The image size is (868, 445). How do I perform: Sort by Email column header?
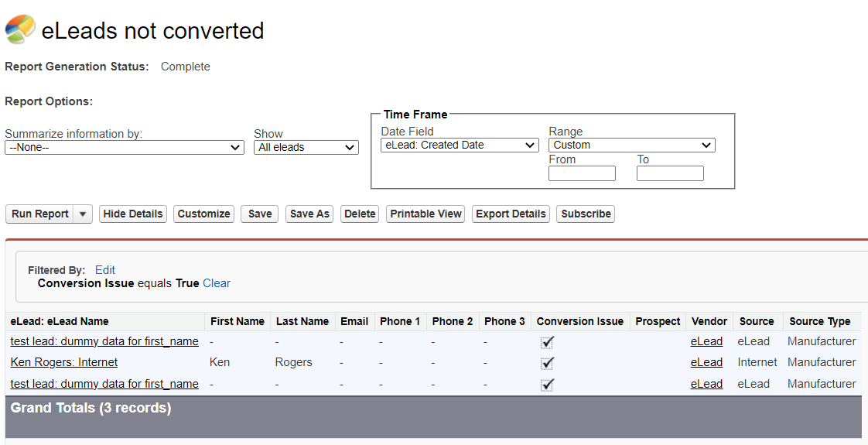(x=354, y=322)
